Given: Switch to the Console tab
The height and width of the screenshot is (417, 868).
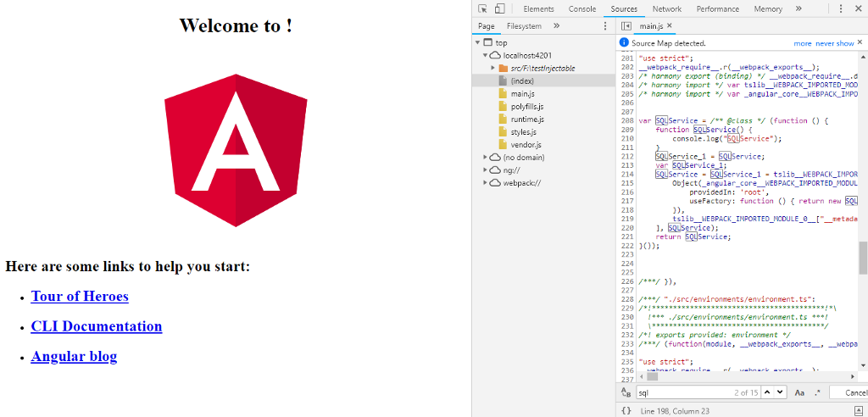Looking at the screenshot, I should (x=582, y=8).
